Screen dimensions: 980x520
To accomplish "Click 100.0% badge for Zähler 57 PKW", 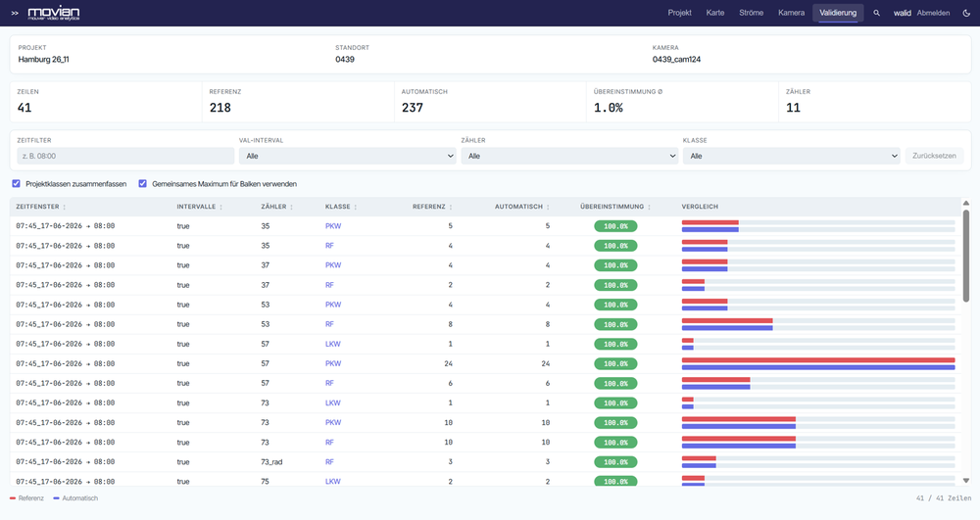I will click(x=615, y=363).
